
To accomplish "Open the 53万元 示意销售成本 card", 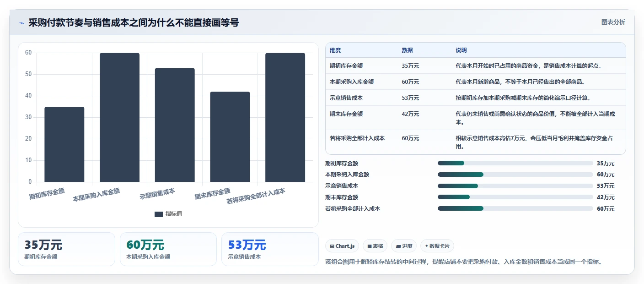I will pos(270,249).
